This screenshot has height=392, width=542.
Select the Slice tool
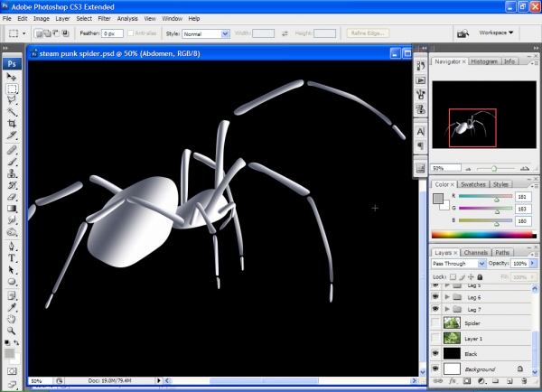tap(12, 135)
